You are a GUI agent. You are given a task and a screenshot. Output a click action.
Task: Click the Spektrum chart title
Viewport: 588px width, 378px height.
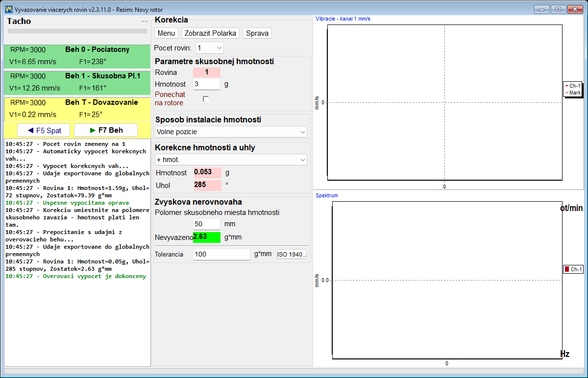327,195
